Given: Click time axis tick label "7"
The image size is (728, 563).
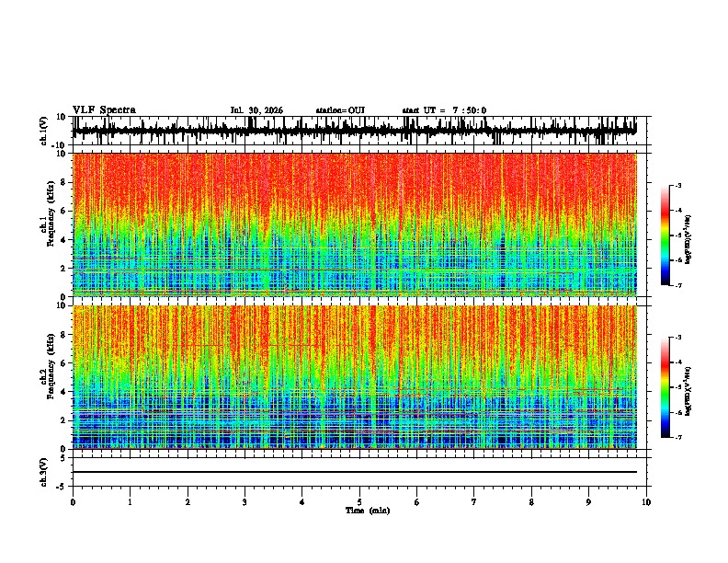Looking at the screenshot, I should click(474, 502).
